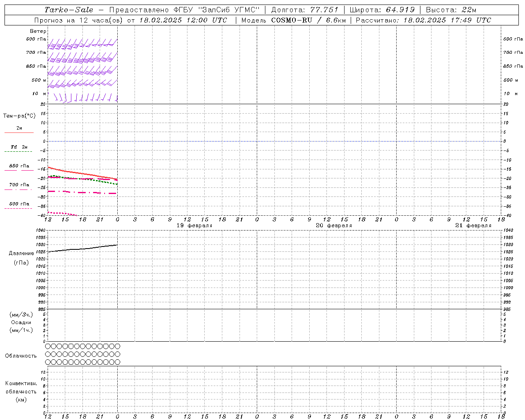
Task: Click the 'Давление' panel label
Action: pos(21,253)
